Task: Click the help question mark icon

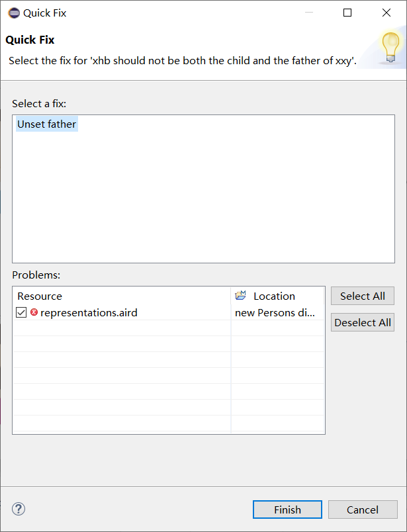Action: [x=19, y=509]
